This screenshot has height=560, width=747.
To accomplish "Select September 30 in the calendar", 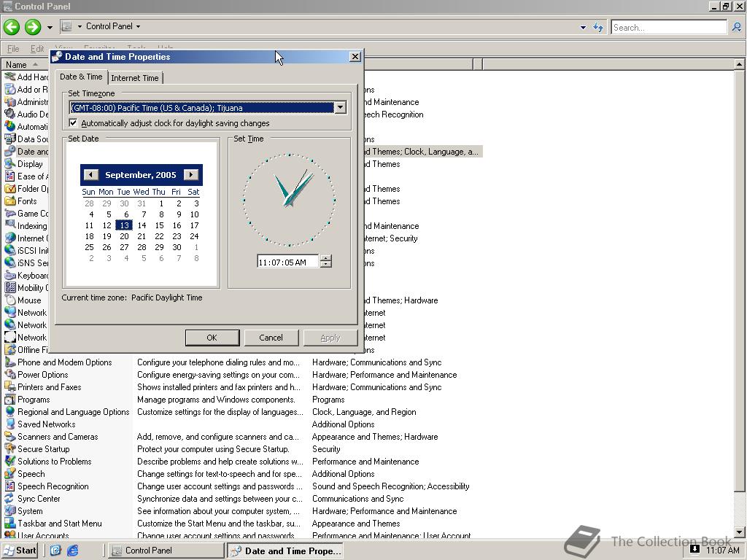I will click(177, 247).
